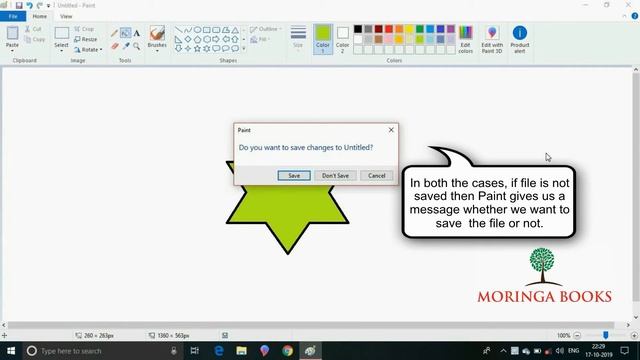
Task: Switch to the View tab
Action: click(x=66, y=16)
